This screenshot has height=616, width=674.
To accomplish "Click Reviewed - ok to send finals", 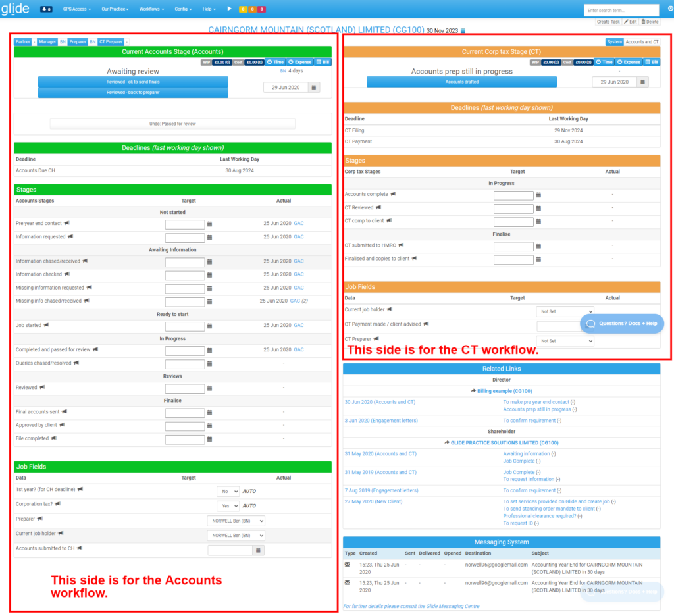I will pos(133,82).
